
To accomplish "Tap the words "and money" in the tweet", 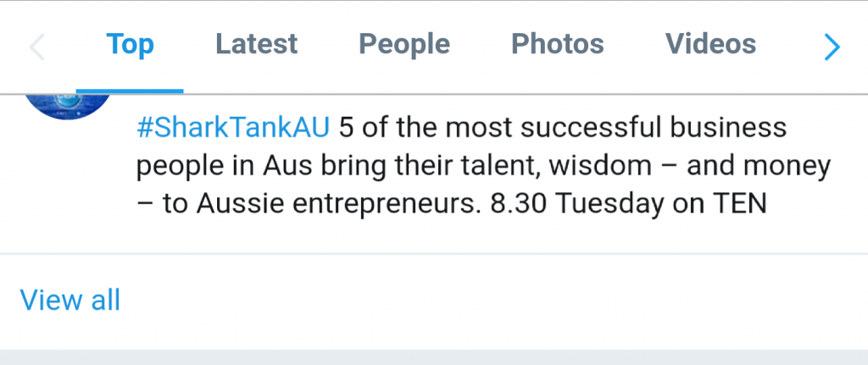I will (x=758, y=167).
